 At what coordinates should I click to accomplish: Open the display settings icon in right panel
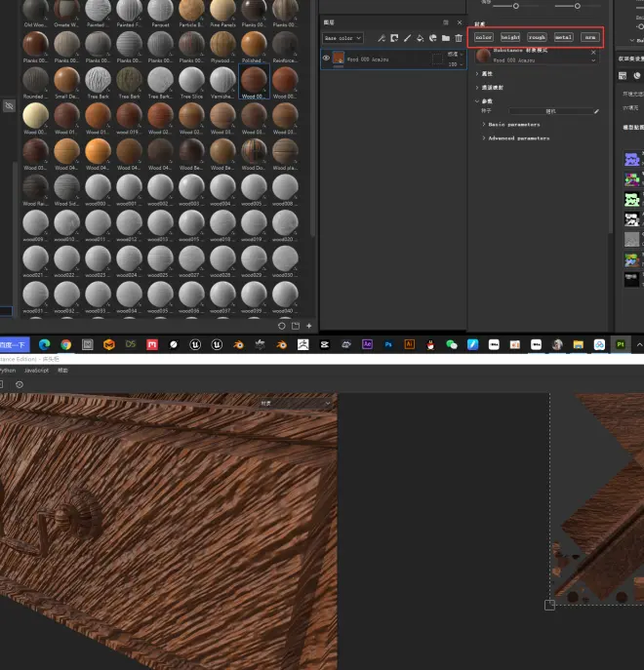pyautogui.click(x=623, y=76)
